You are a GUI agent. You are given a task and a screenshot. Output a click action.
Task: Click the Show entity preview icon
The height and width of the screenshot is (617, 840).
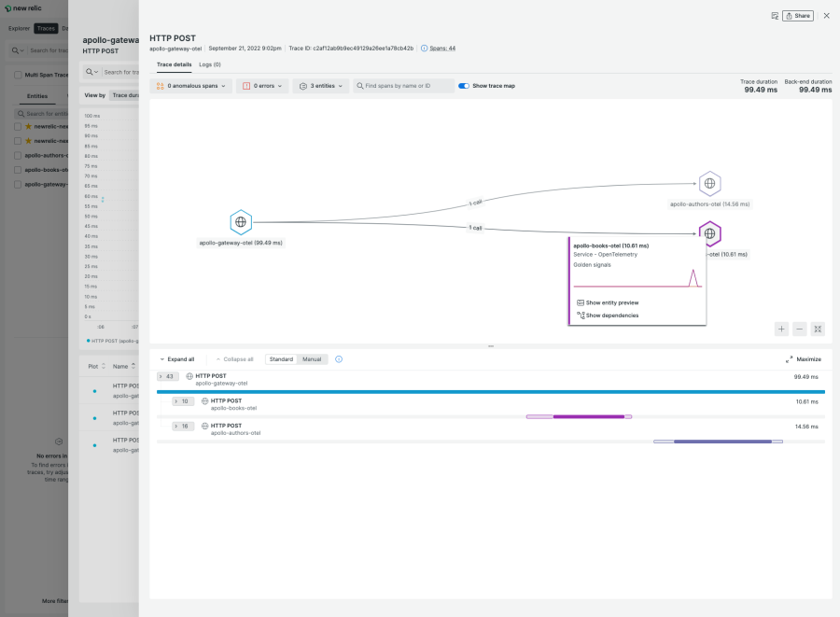(x=581, y=302)
